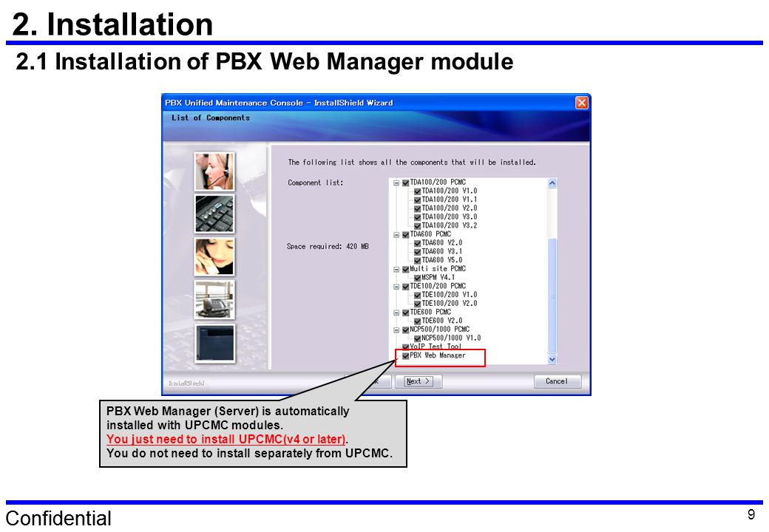
Task: Toggle the TDE100/200 V1.0 checkbox
Action: [x=417, y=296]
